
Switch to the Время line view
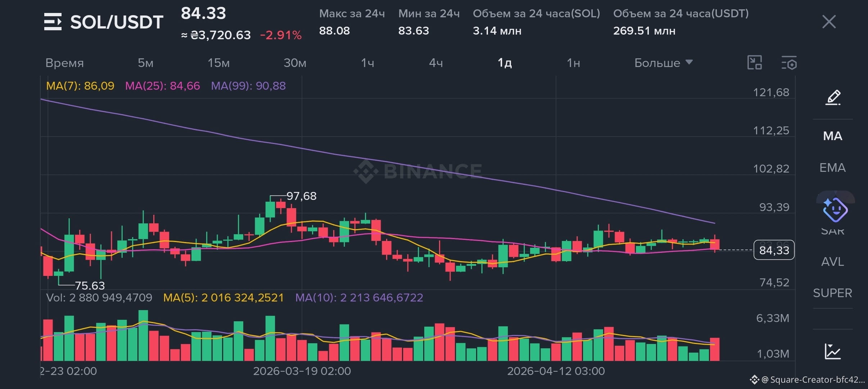[x=64, y=63]
